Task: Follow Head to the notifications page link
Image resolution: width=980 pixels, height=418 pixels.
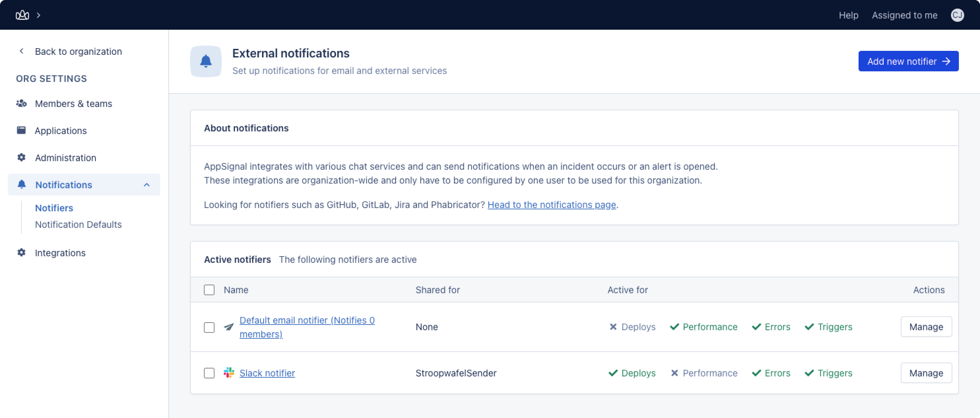Action: click(x=552, y=204)
